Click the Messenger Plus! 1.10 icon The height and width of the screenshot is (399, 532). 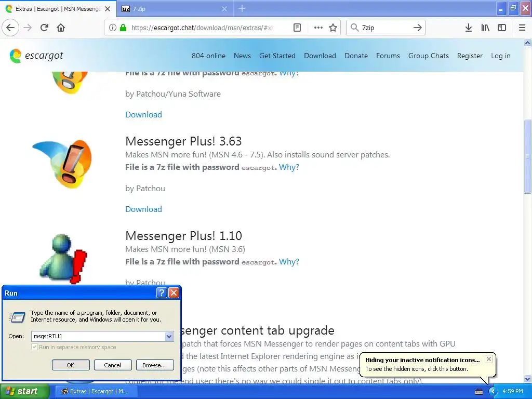point(63,259)
